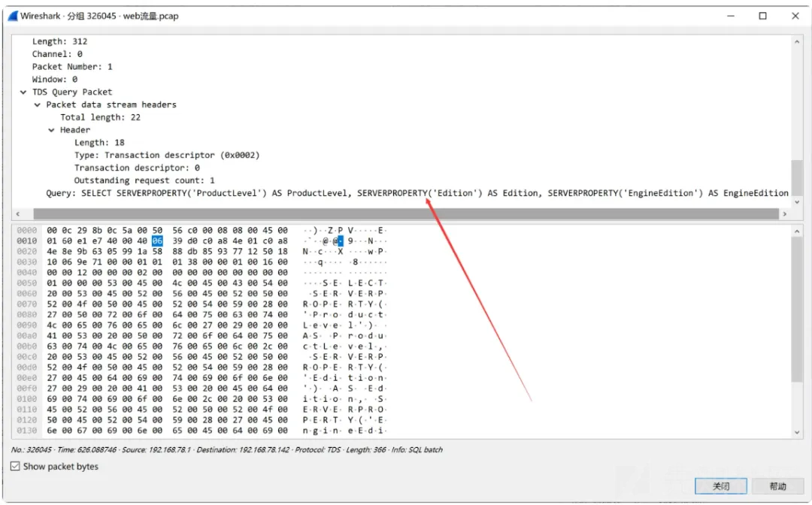Toggle the Show packet bytes checkbox
812x505 pixels.
[x=16, y=466]
